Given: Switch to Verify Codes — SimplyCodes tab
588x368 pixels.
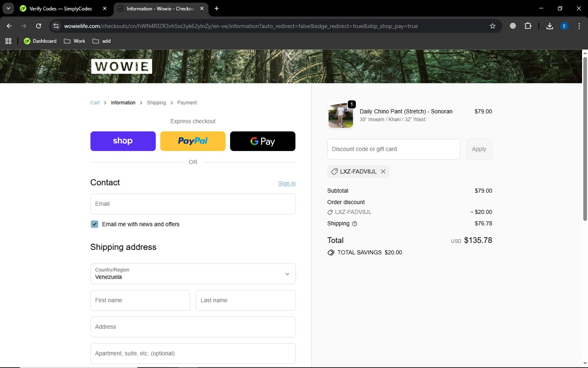Looking at the screenshot, I should pos(60,9).
